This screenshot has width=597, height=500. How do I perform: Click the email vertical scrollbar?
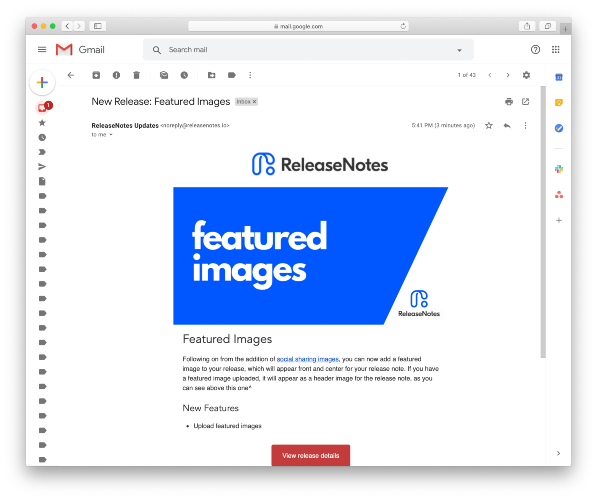click(x=543, y=222)
